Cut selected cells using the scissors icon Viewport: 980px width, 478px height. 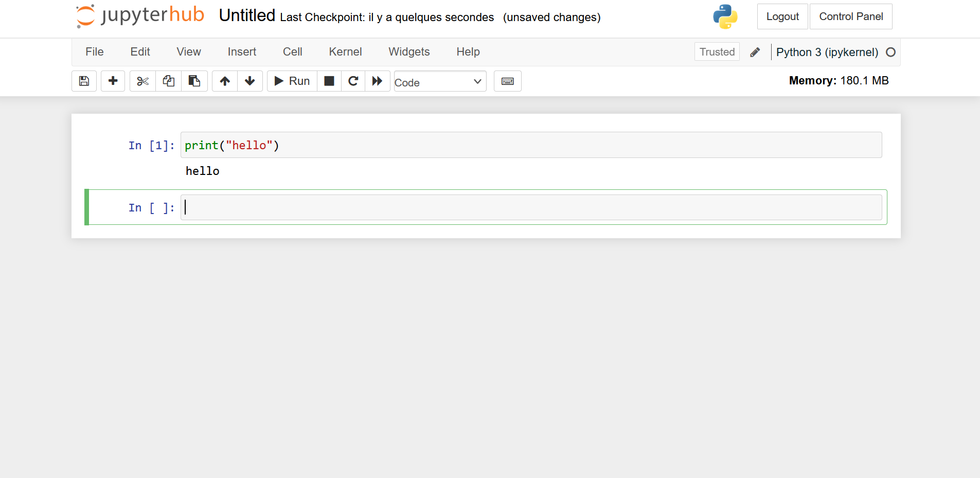click(142, 81)
